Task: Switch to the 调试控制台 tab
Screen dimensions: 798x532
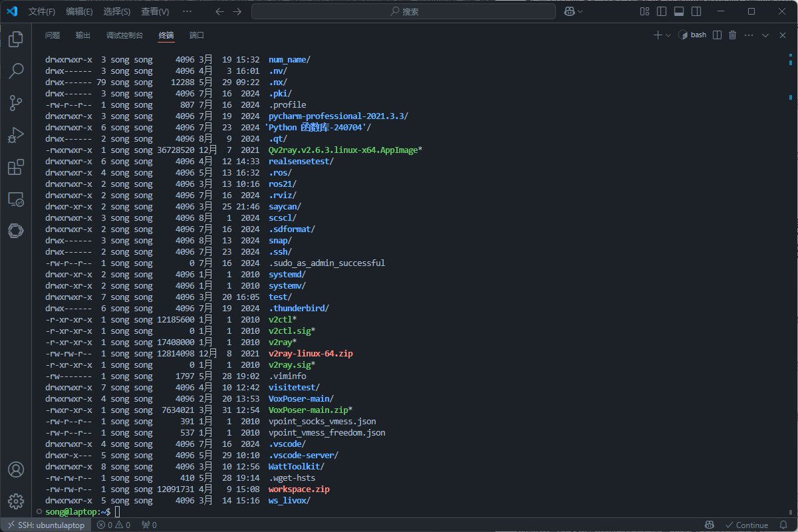Action: click(124, 35)
